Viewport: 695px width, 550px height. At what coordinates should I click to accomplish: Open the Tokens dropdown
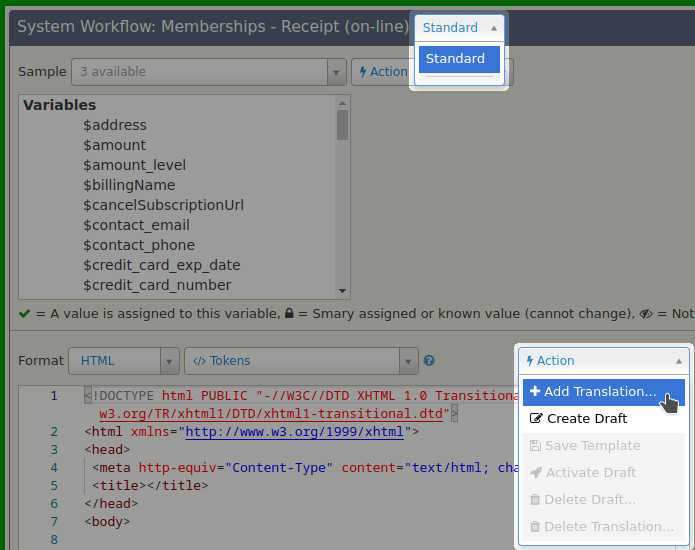[300, 361]
